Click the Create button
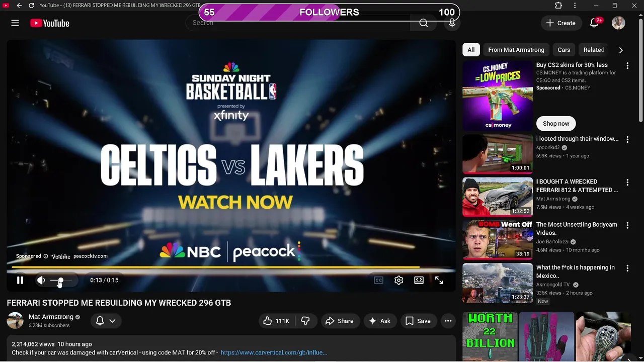The height and width of the screenshot is (362, 644). coord(560,23)
